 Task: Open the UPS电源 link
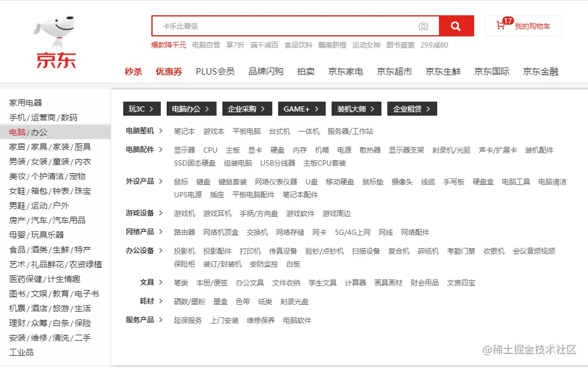[188, 195]
